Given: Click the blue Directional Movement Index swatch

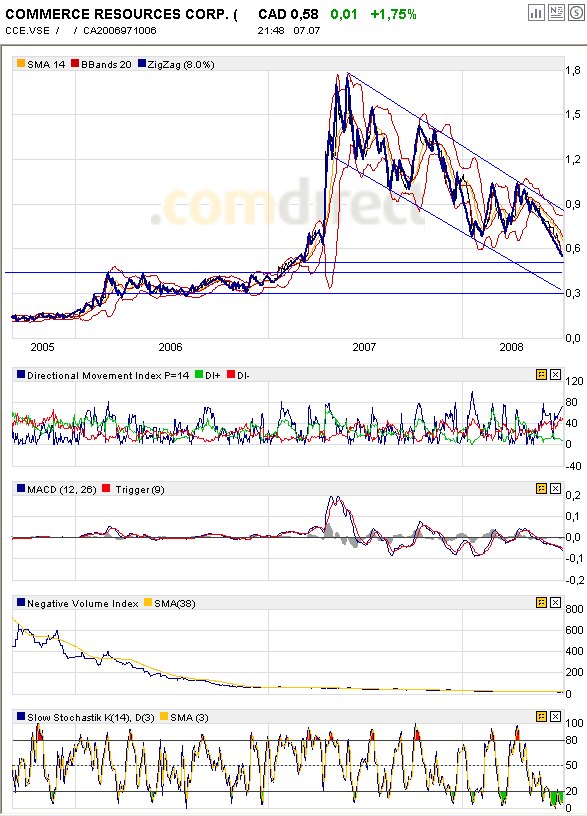Looking at the screenshot, I should (21, 374).
